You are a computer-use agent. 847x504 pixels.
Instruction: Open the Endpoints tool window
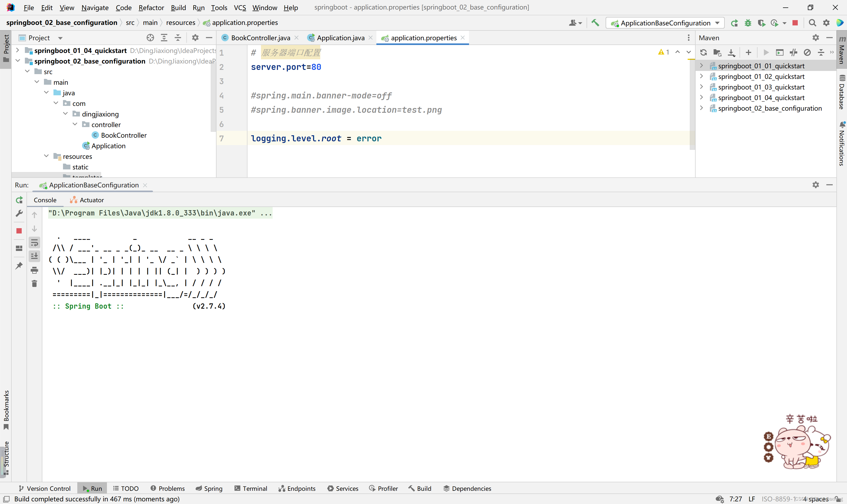tap(297, 488)
